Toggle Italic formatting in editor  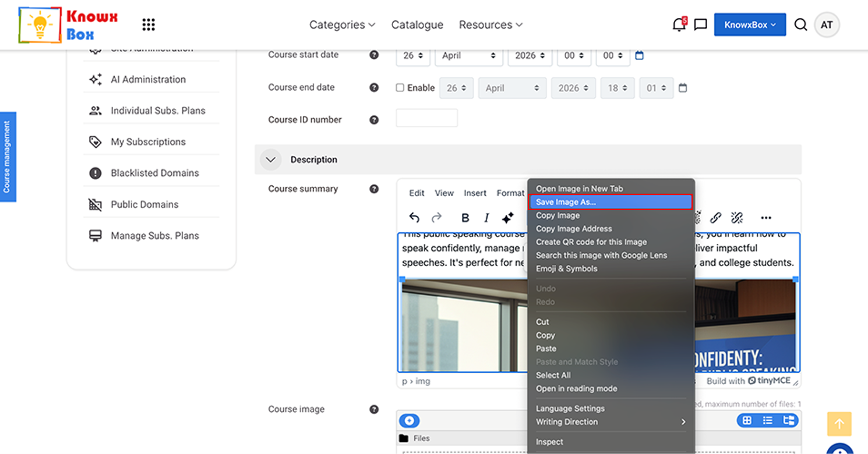click(x=486, y=218)
